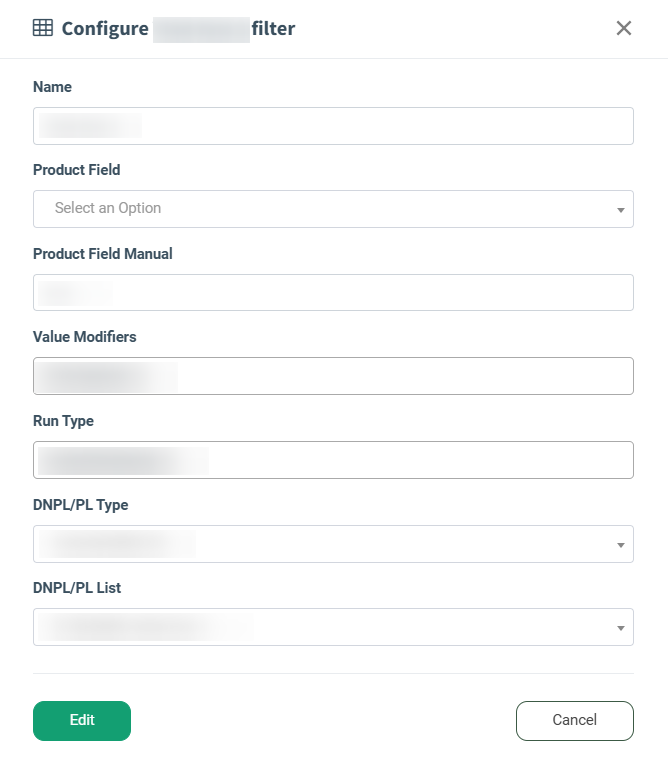Click the 'Select an Option' placeholder text
668x763 pixels.
(x=108, y=208)
